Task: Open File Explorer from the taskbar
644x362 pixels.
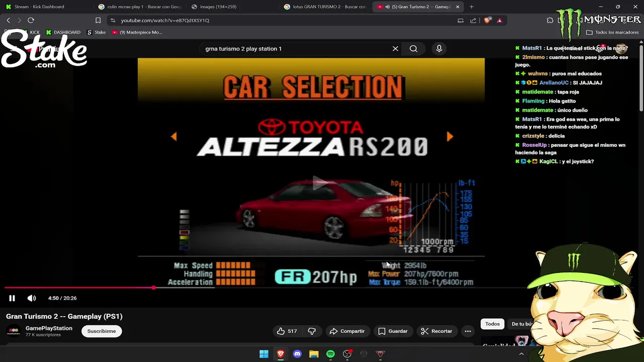Action: pos(313,354)
